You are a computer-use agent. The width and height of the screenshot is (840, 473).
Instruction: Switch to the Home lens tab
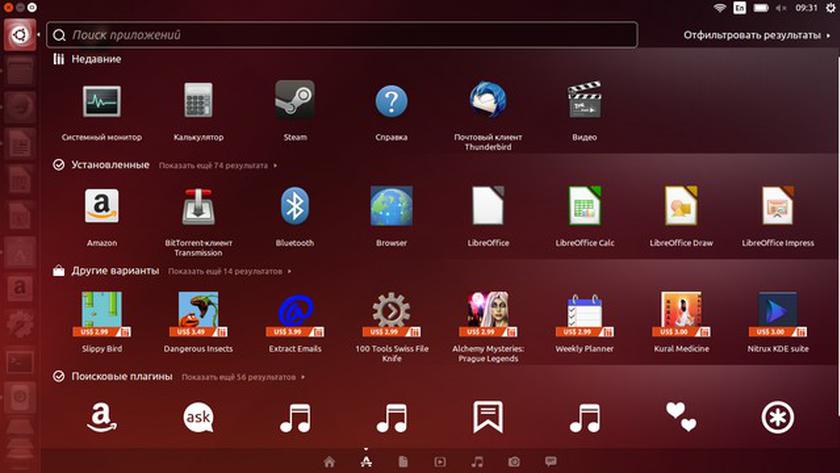(329, 461)
